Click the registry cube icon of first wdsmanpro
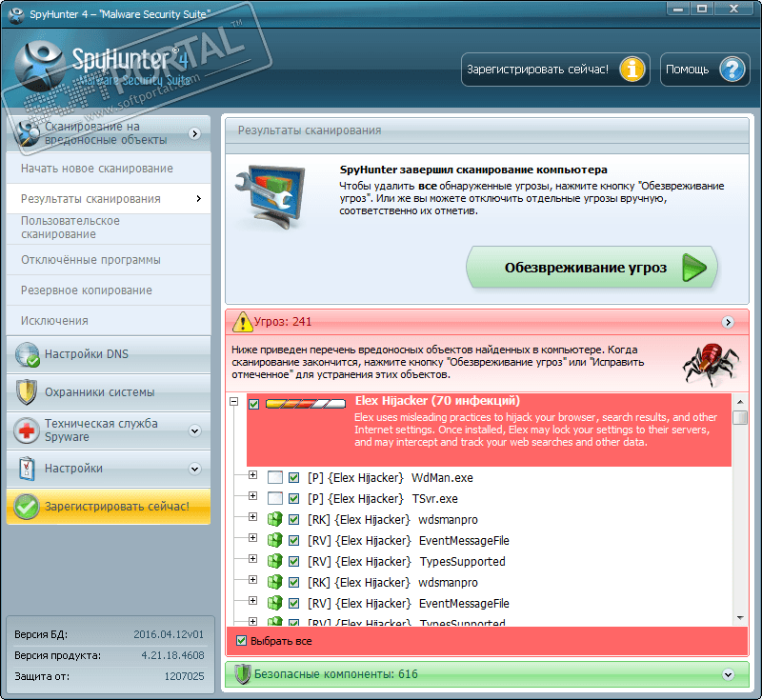Image resolution: width=762 pixels, height=700 pixels. click(275, 519)
